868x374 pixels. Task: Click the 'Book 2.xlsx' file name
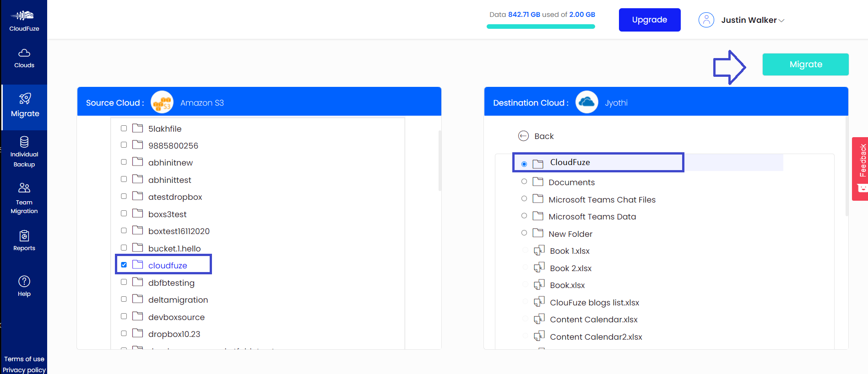(x=571, y=268)
